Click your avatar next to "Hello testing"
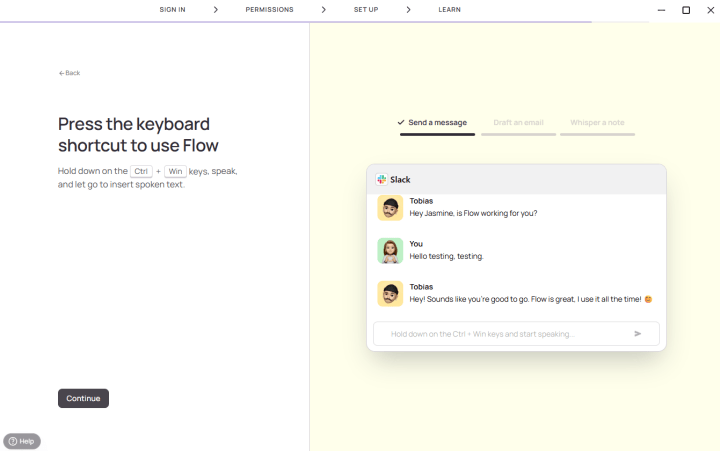 tap(390, 250)
